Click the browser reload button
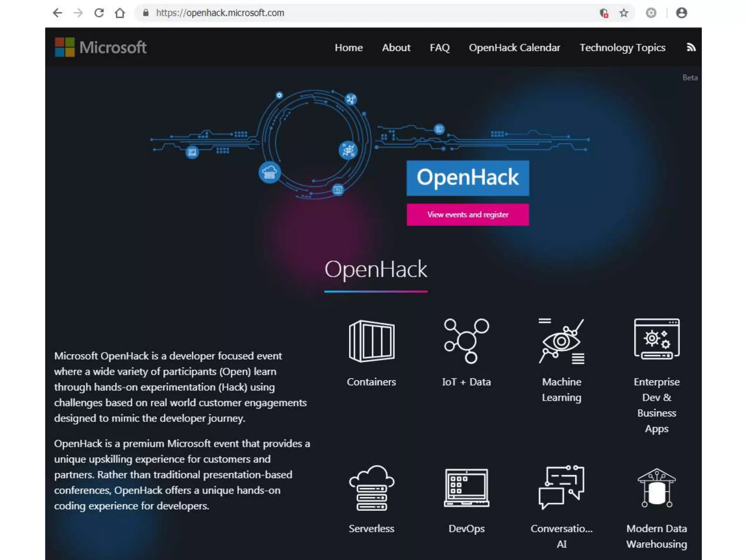Viewport: 747px width, 560px height. 99,13
